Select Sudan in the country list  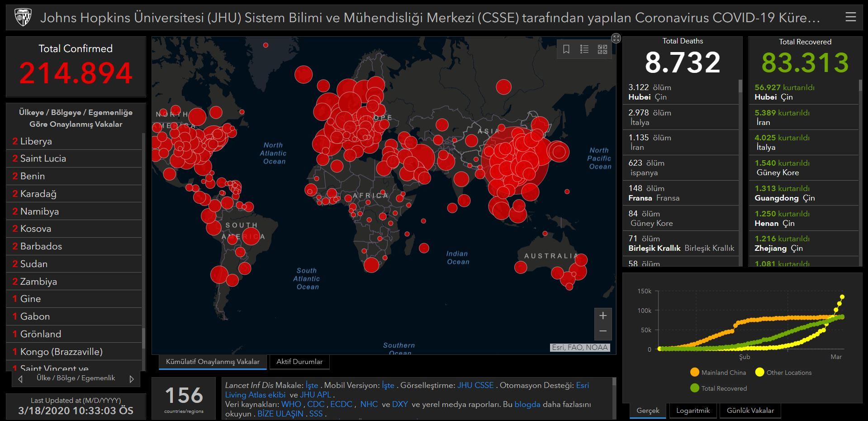(x=74, y=264)
